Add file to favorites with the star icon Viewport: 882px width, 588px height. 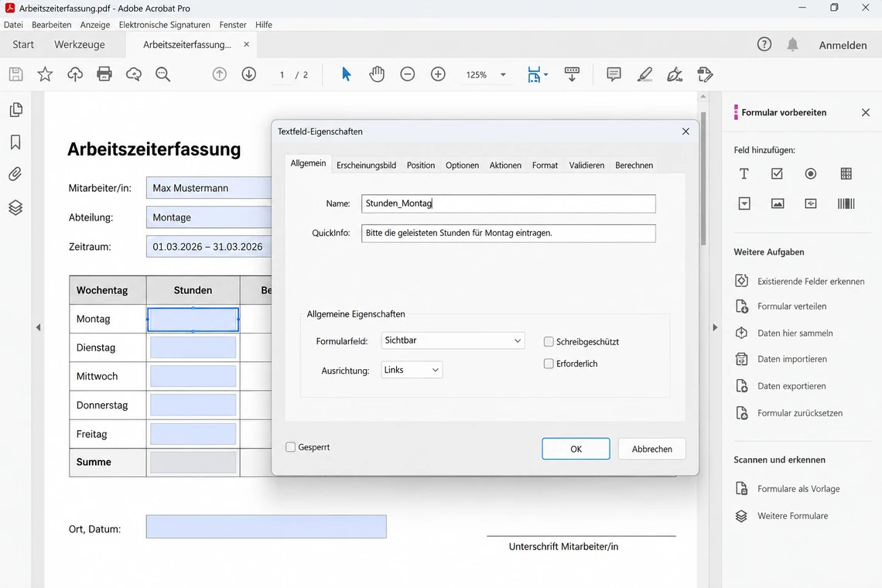pyautogui.click(x=45, y=74)
